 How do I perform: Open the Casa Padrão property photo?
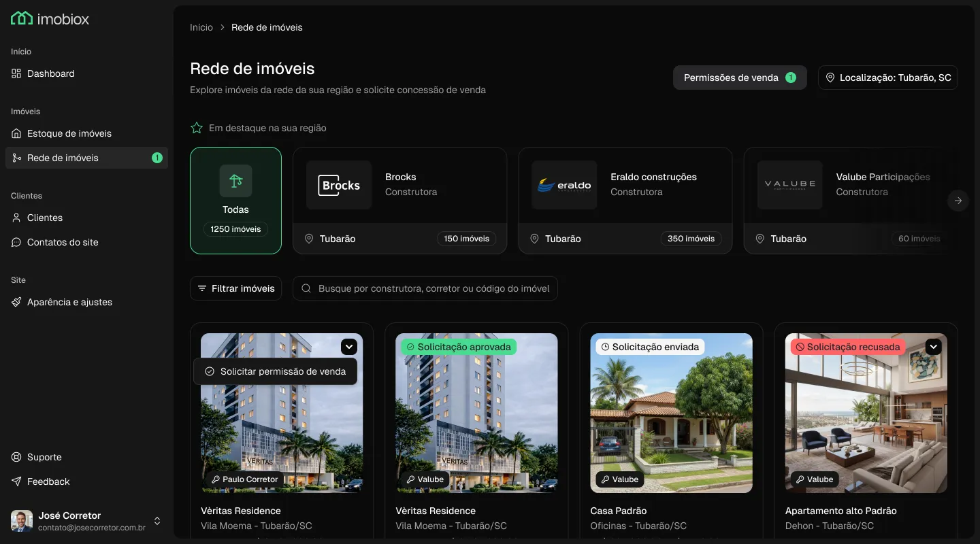click(x=672, y=413)
